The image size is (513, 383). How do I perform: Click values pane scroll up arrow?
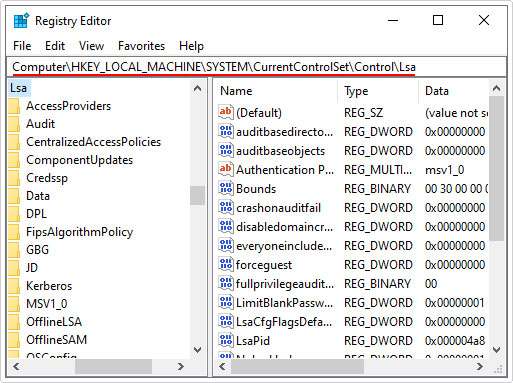497,88
